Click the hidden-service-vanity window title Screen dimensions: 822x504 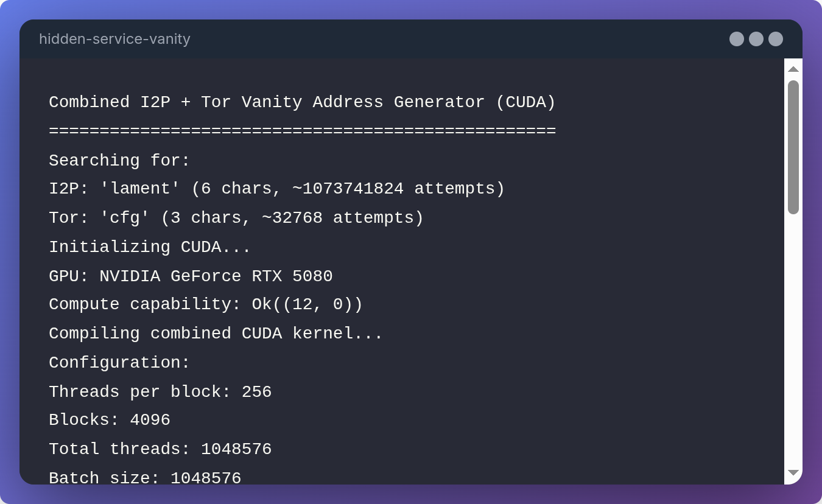[x=114, y=39]
